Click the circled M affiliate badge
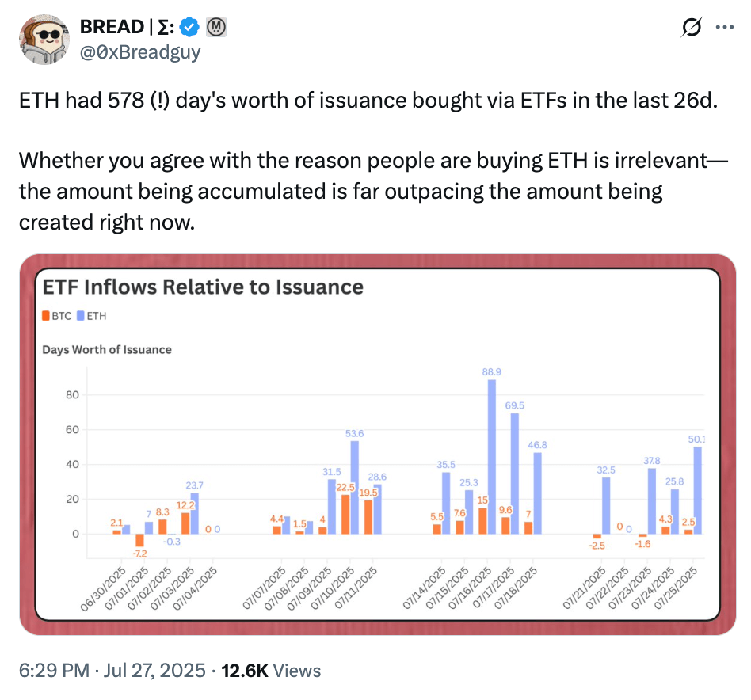 tap(216, 28)
